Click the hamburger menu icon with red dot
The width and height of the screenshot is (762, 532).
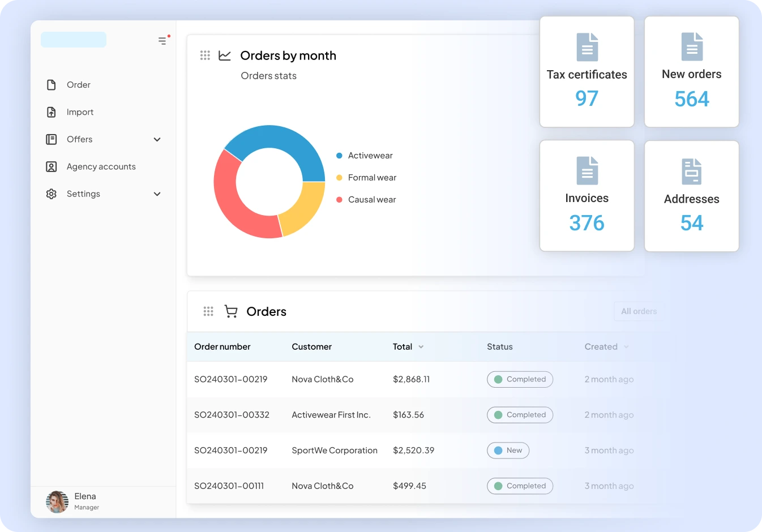pyautogui.click(x=163, y=40)
